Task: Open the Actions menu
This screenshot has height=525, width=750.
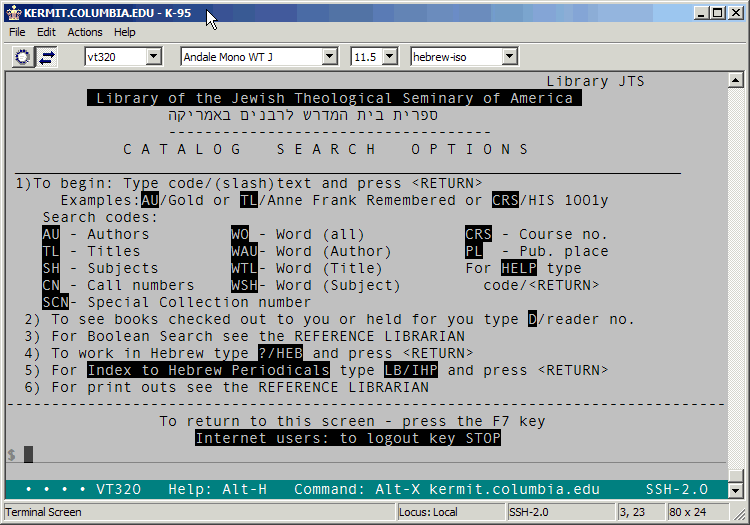Action: click(x=85, y=32)
